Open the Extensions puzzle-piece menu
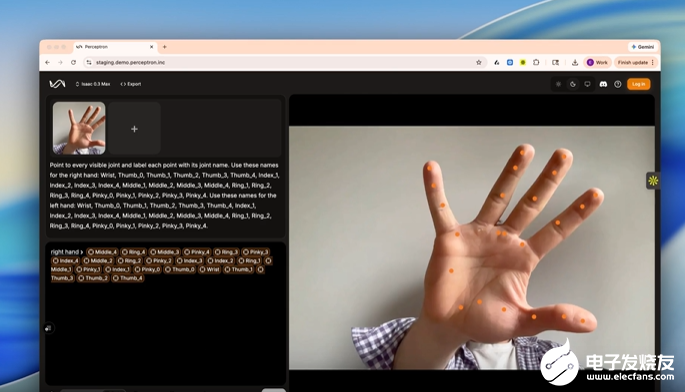The image size is (685, 392). click(536, 62)
